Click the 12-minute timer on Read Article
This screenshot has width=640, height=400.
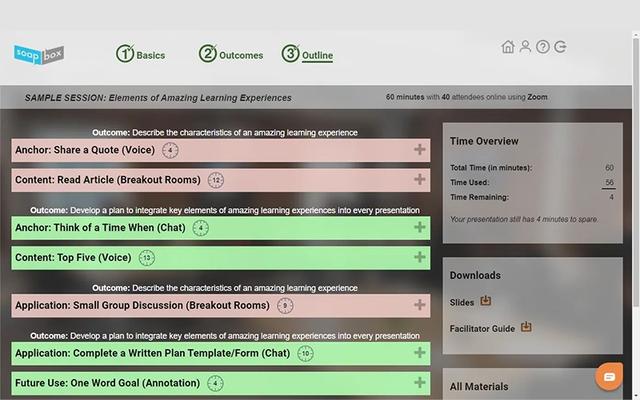point(216,180)
